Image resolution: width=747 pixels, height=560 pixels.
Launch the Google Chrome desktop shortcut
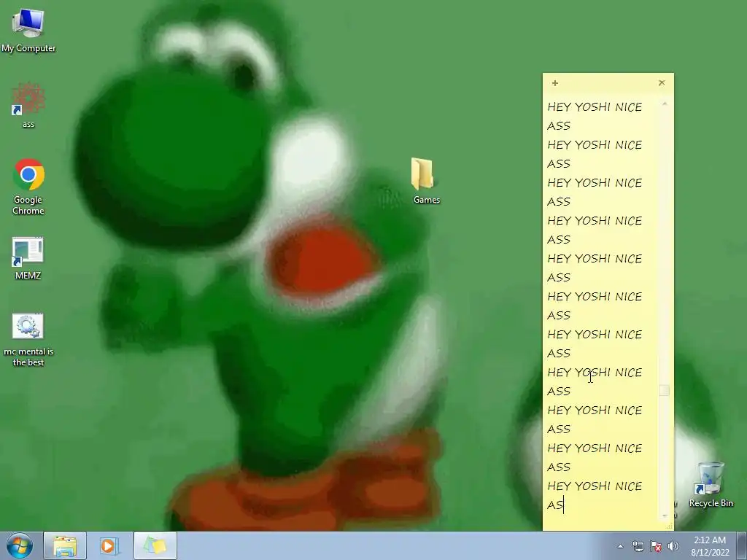(28, 187)
